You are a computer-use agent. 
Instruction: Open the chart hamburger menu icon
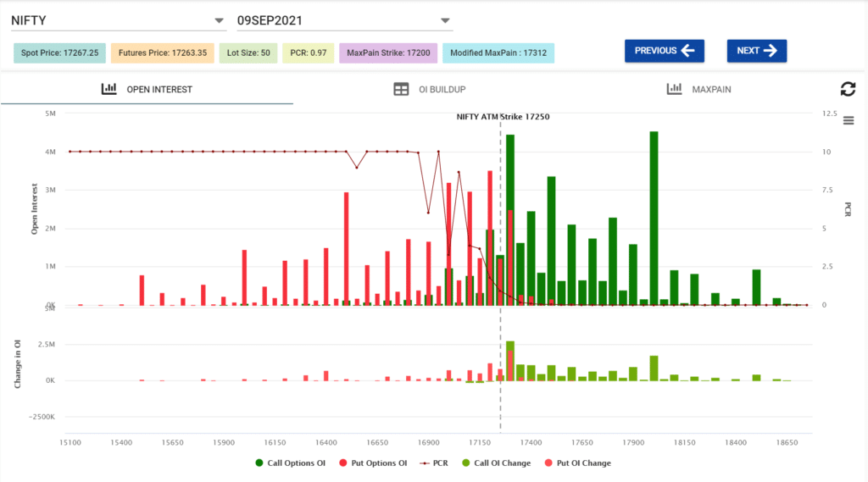[848, 121]
